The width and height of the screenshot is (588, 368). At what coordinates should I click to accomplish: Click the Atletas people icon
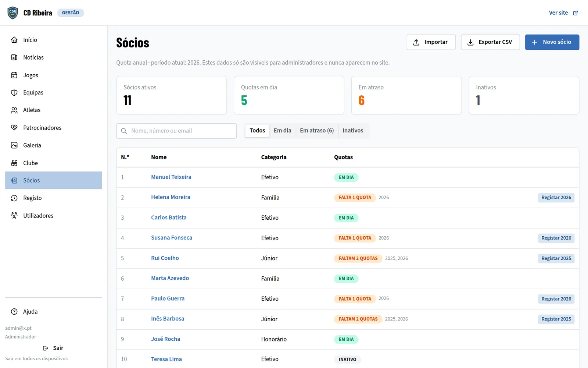[x=14, y=110]
